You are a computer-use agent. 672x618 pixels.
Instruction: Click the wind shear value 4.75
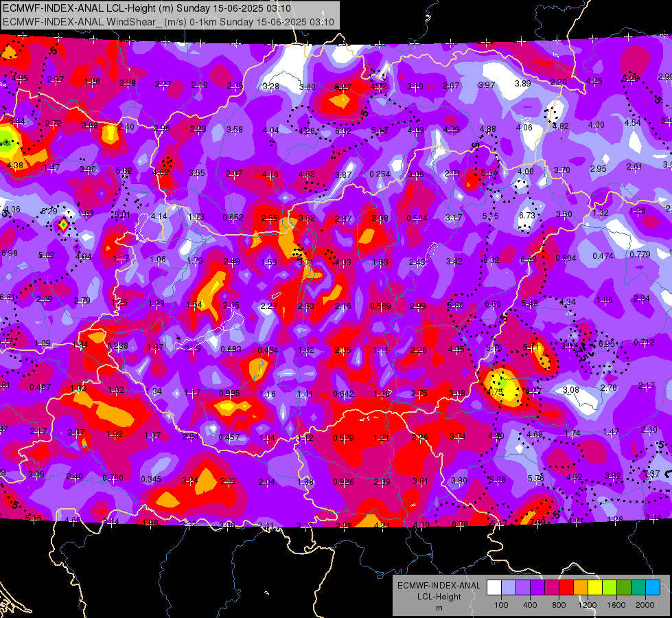[495, 391]
